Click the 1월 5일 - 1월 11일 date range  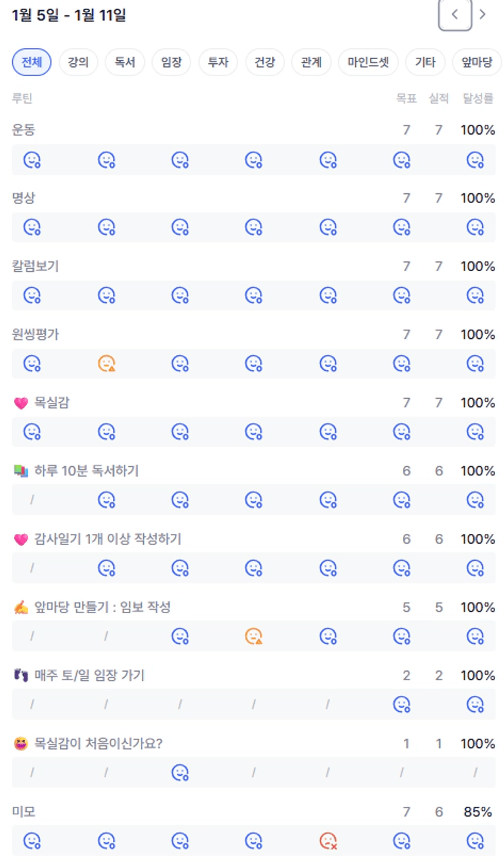coord(69,15)
